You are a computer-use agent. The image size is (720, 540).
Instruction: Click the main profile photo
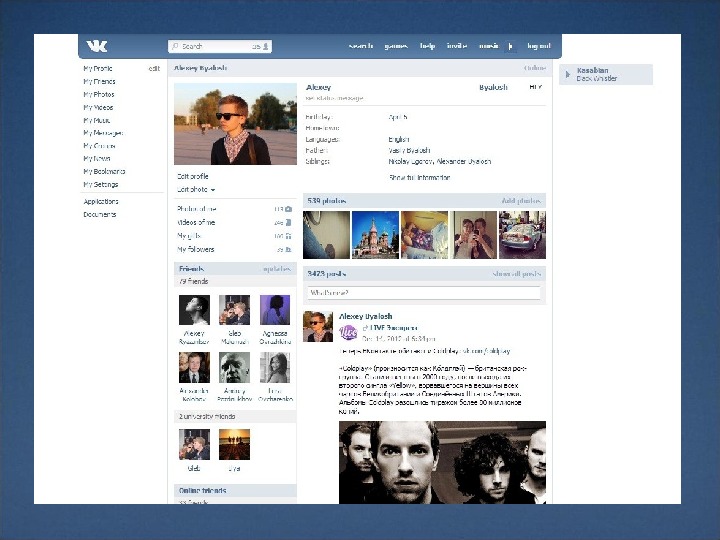(235, 124)
